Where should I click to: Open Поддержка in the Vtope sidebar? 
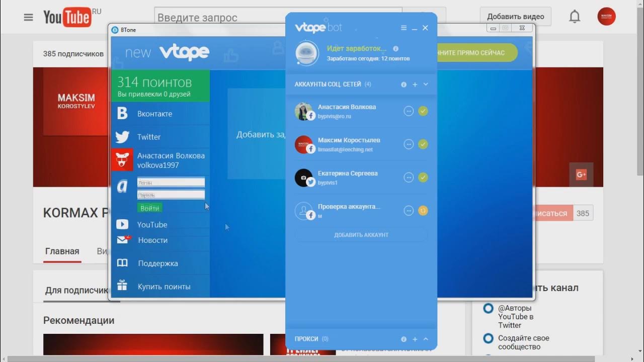[160, 263]
